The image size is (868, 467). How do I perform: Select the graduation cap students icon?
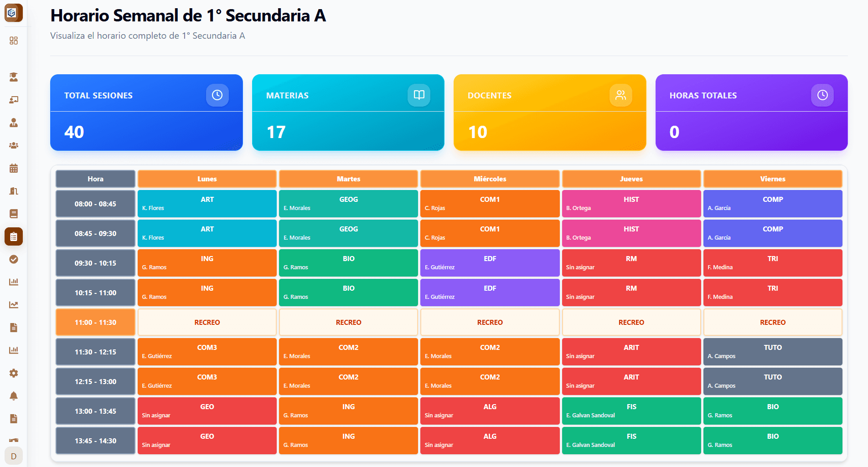click(x=14, y=77)
